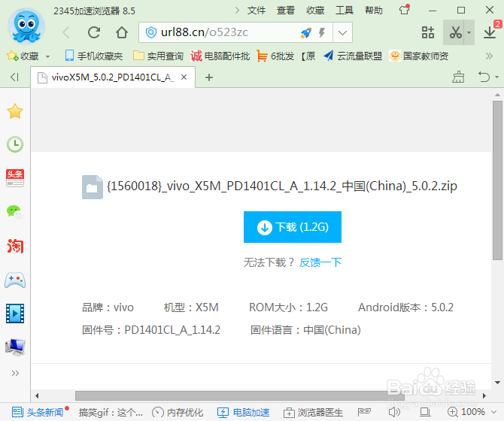
Task: Open favorites star in sidebar
Action: point(15,111)
